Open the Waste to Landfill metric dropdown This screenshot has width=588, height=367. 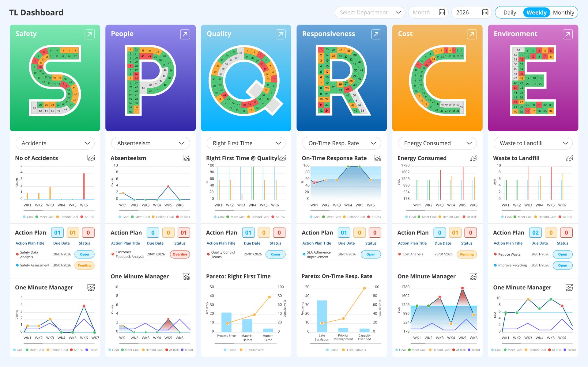pos(533,143)
